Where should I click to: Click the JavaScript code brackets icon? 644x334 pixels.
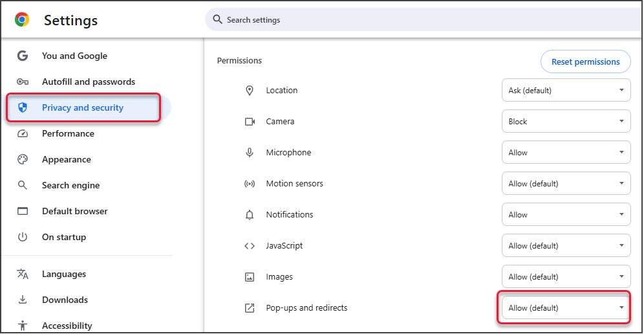coord(250,246)
